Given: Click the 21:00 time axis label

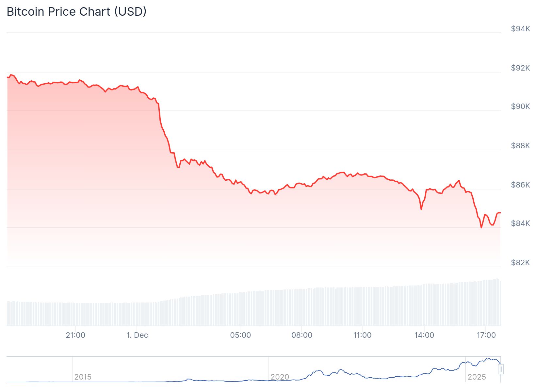Looking at the screenshot, I should point(75,335).
